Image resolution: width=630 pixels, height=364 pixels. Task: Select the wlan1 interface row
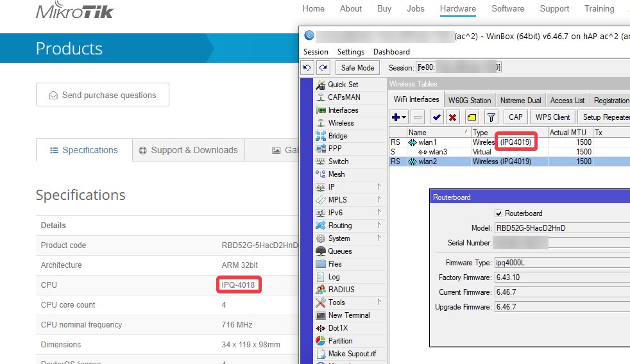coord(509,142)
